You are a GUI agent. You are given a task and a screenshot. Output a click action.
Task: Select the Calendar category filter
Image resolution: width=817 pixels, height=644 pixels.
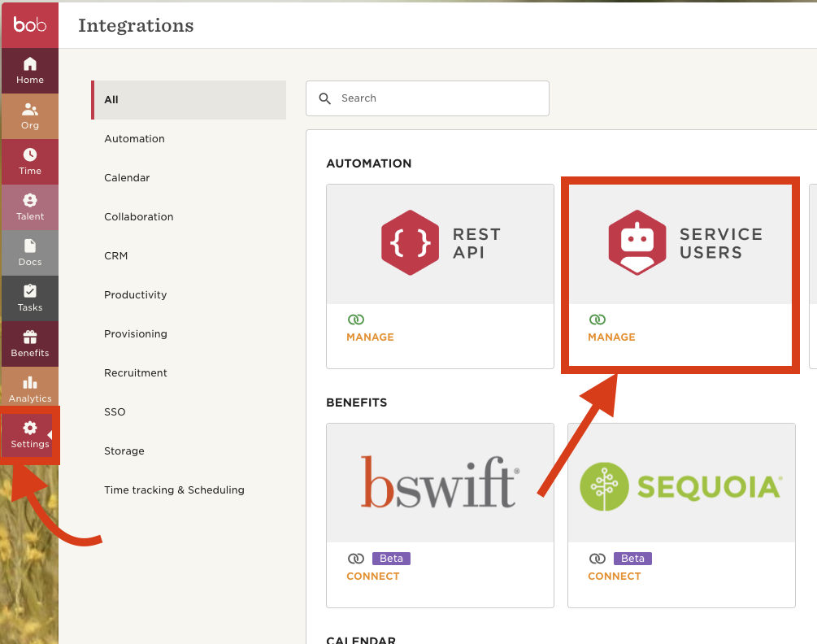(126, 177)
